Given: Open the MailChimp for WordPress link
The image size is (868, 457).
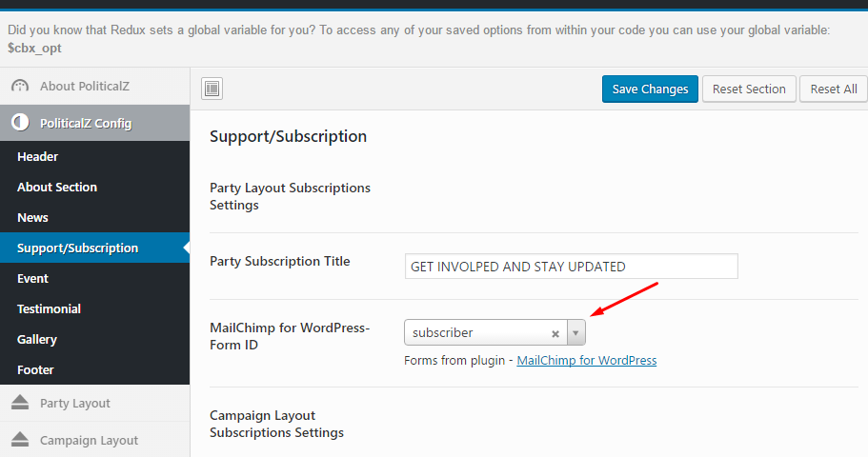Looking at the screenshot, I should tap(587, 360).
